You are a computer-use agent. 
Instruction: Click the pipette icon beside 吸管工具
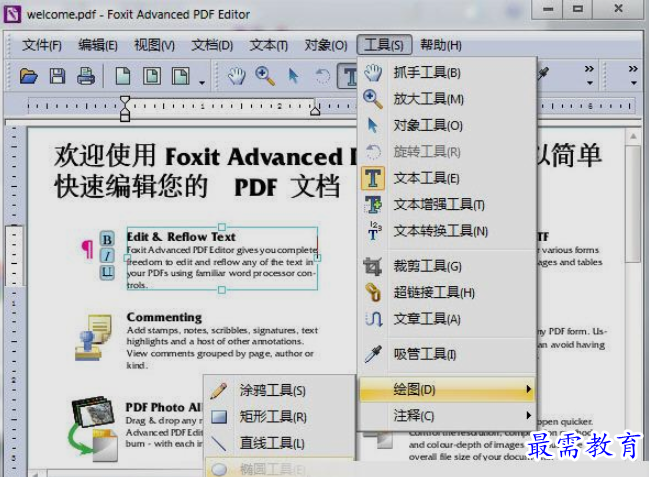[373, 354]
